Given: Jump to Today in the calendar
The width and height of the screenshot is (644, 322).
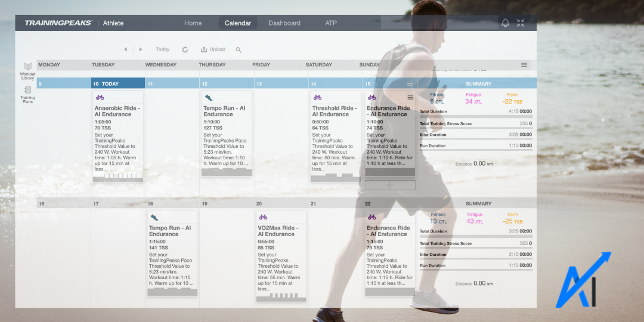Looking at the screenshot, I should pyautogui.click(x=163, y=49).
